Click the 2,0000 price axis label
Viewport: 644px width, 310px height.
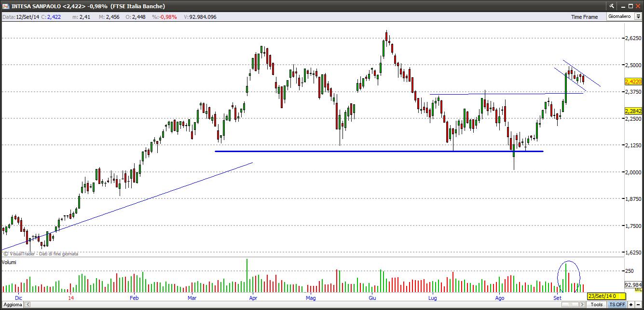coord(633,172)
